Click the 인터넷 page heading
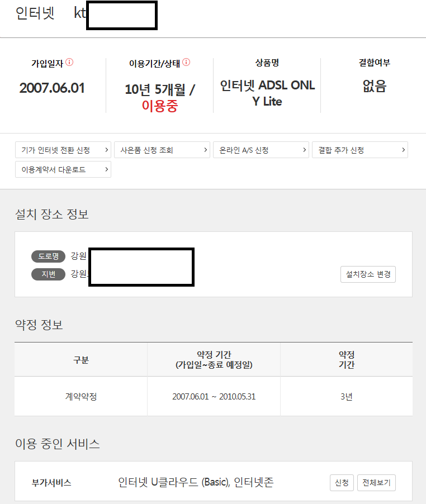The height and width of the screenshot is (504, 426). coord(35,14)
